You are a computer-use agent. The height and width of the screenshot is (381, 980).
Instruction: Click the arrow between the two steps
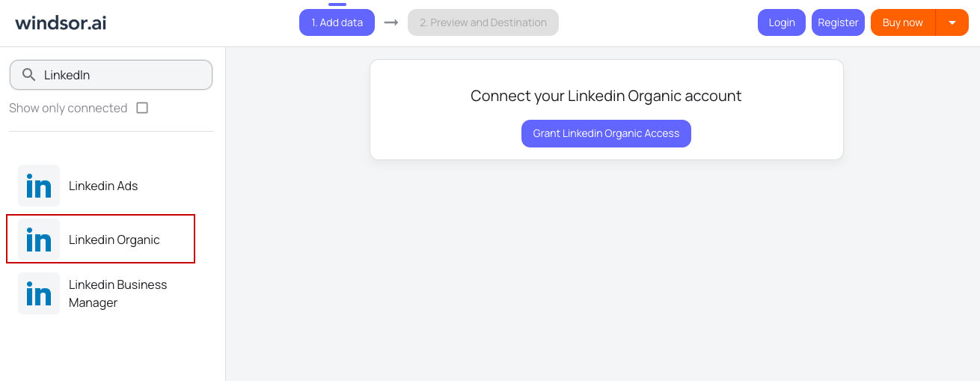391,22
